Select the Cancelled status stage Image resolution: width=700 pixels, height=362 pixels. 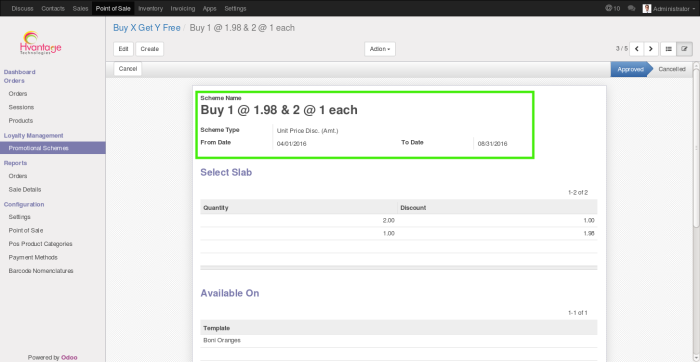[x=671, y=69]
